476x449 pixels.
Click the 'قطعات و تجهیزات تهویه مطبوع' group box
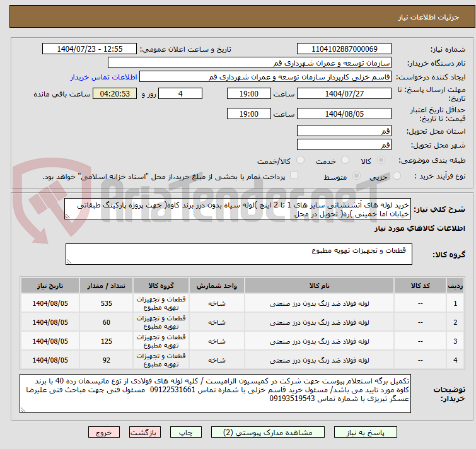coord(240,254)
